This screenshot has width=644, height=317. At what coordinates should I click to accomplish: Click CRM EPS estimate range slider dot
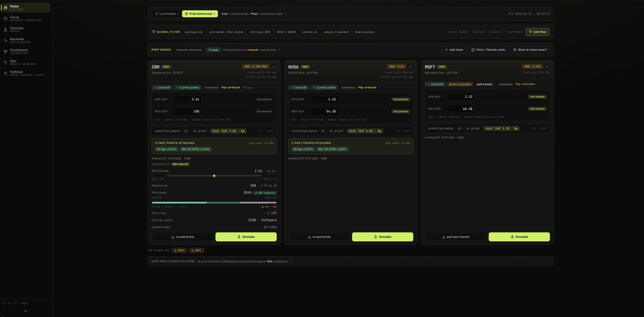pos(214,176)
